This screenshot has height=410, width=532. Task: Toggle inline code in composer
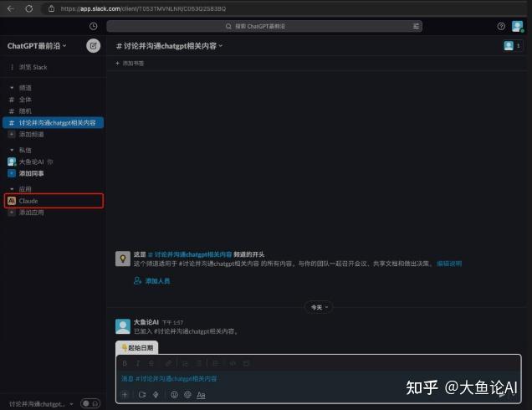pyautogui.click(x=233, y=363)
